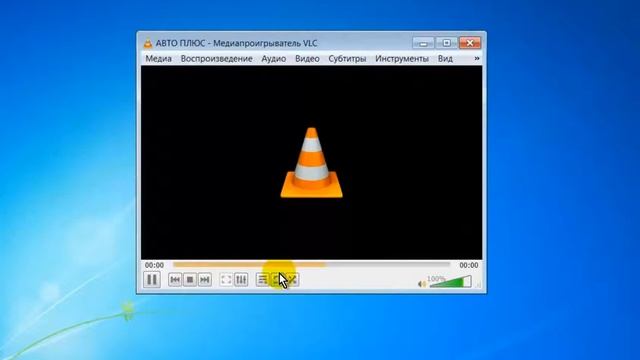Mute audio via speaker icon

coord(422,283)
